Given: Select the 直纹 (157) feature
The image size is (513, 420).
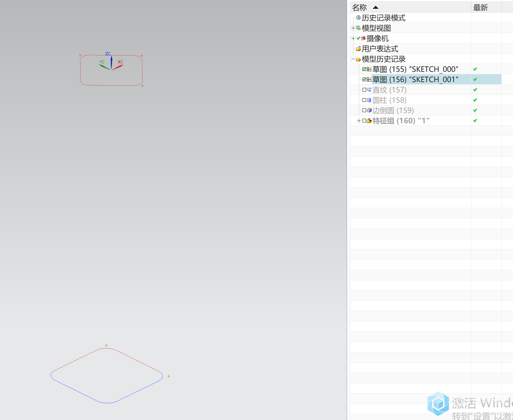Looking at the screenshot, I should point(389,90).
